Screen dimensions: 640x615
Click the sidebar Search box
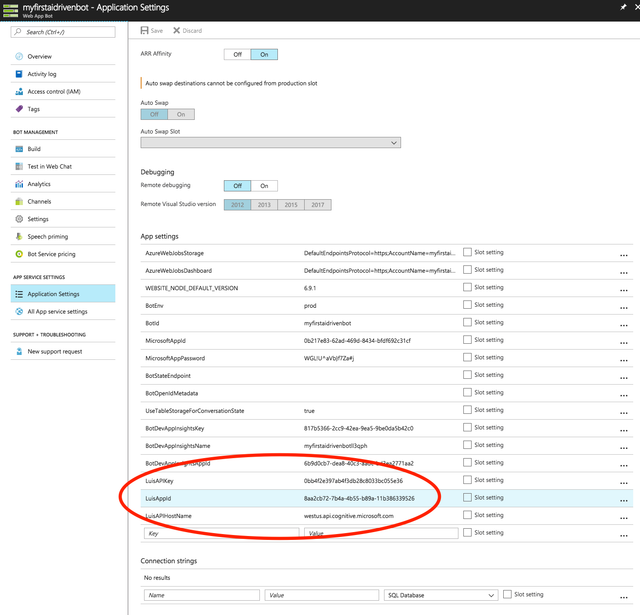click(x=63, y=32)
